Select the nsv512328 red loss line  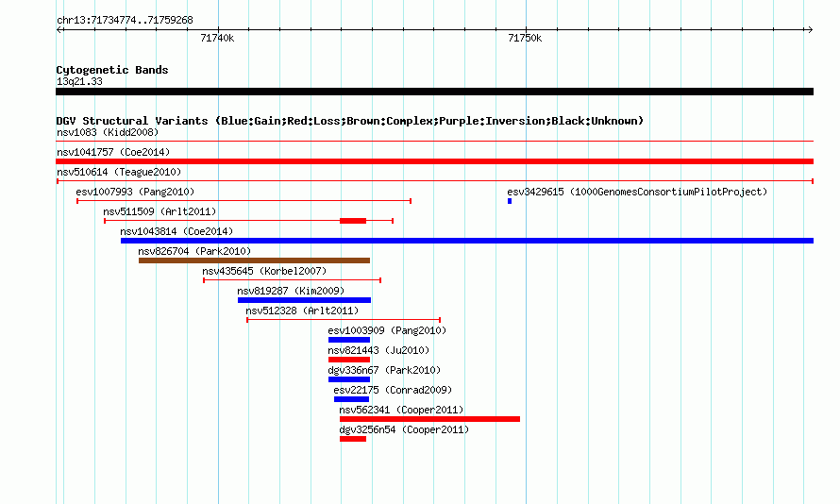344,320
